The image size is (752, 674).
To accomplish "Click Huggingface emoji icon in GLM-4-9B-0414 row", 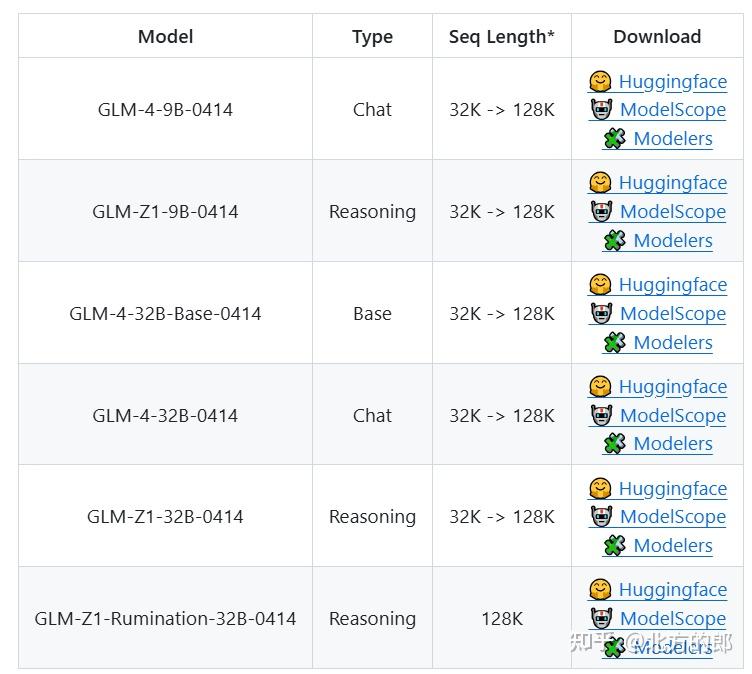I will coord(600,81).
